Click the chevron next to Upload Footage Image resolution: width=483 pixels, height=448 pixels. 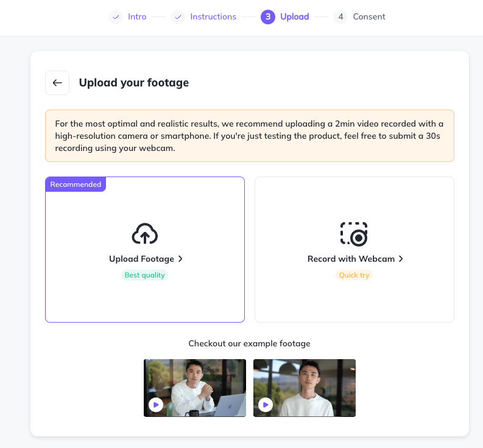(x=181, y=259)
